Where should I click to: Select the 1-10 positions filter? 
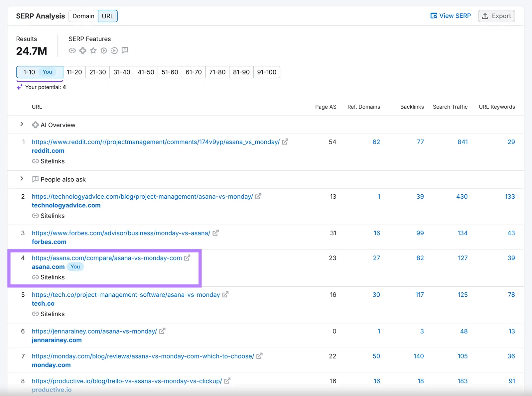39,72
